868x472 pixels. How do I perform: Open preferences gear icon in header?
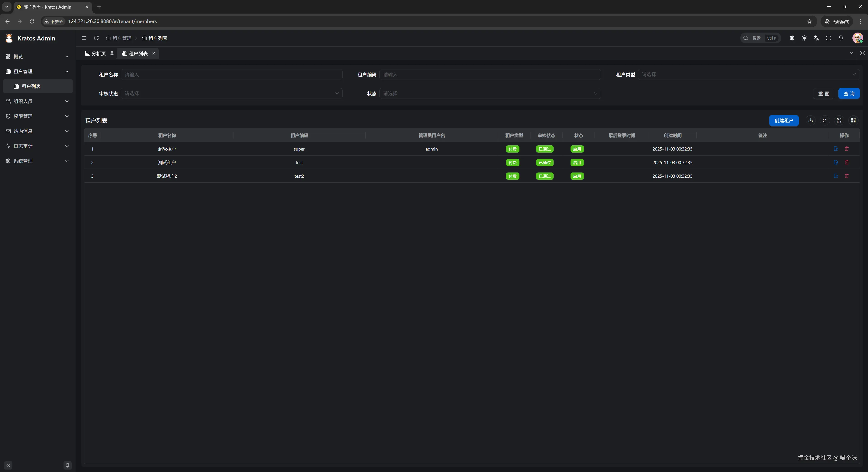click(792, 38)
